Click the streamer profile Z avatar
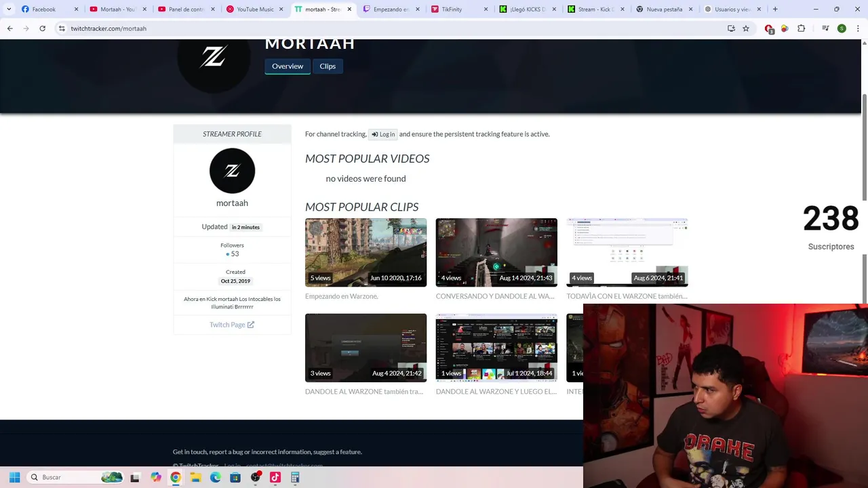The height and width of the screenshot is (488, 868). (x=232, y=171)
